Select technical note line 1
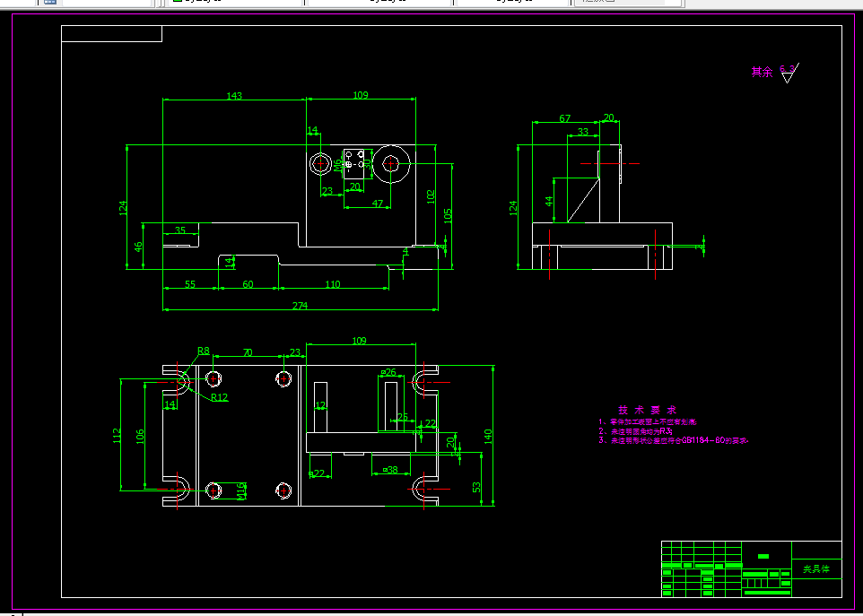The height and width of the screenshot is (616, 863). pos(648,421)
